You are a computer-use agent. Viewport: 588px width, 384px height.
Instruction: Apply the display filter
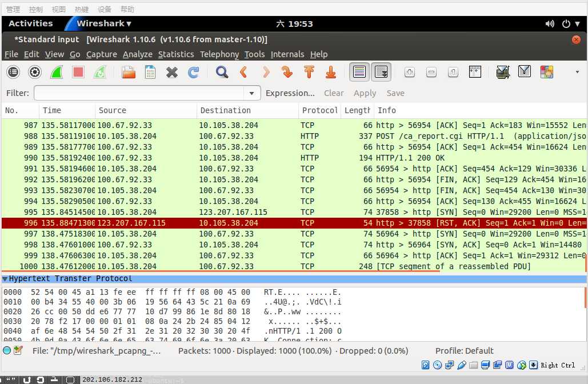click(365, 93)
